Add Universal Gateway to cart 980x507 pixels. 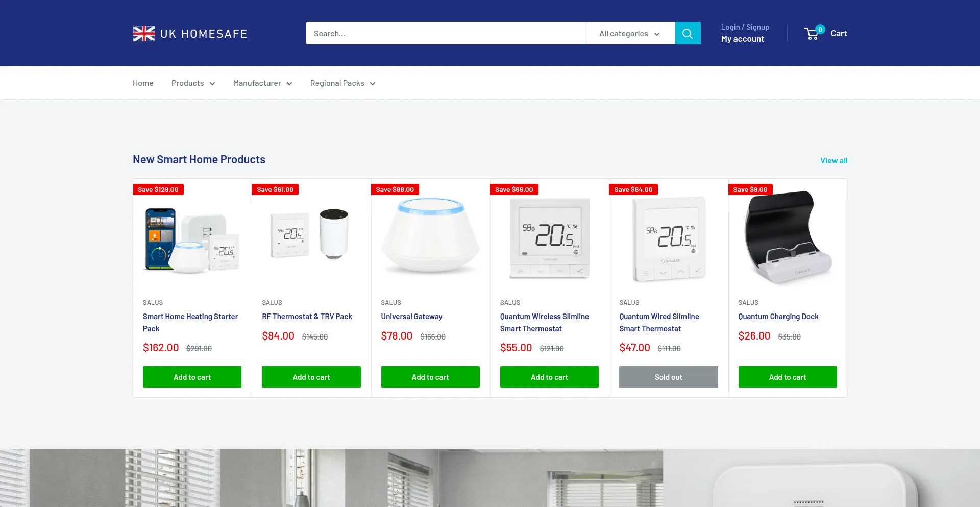pyautogui.click(x=430, y=377)
